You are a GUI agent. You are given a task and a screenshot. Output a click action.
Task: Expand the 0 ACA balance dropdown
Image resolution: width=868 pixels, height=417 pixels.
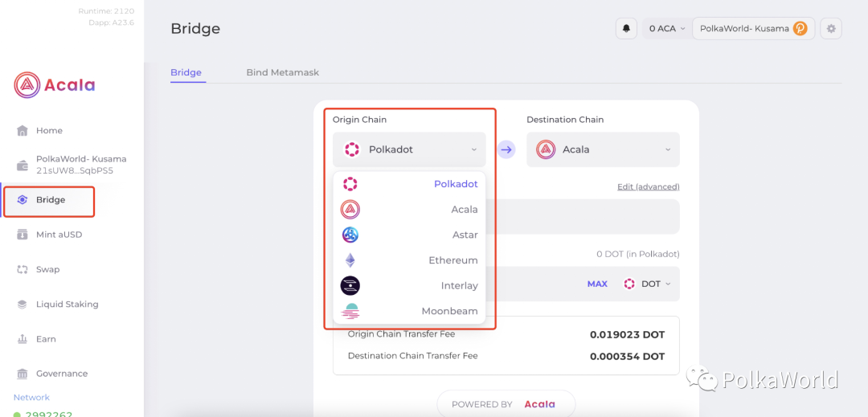(666, 29)
